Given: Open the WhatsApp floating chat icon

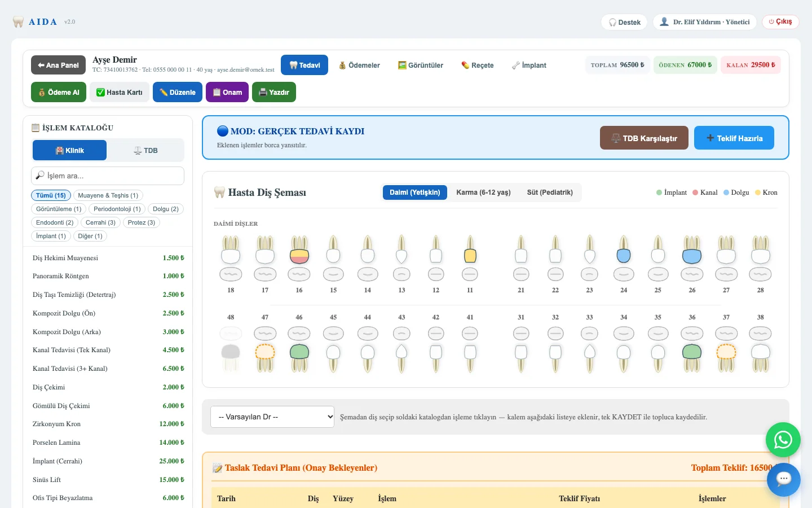Looking at the screenshot, I should tap(783, 440).
